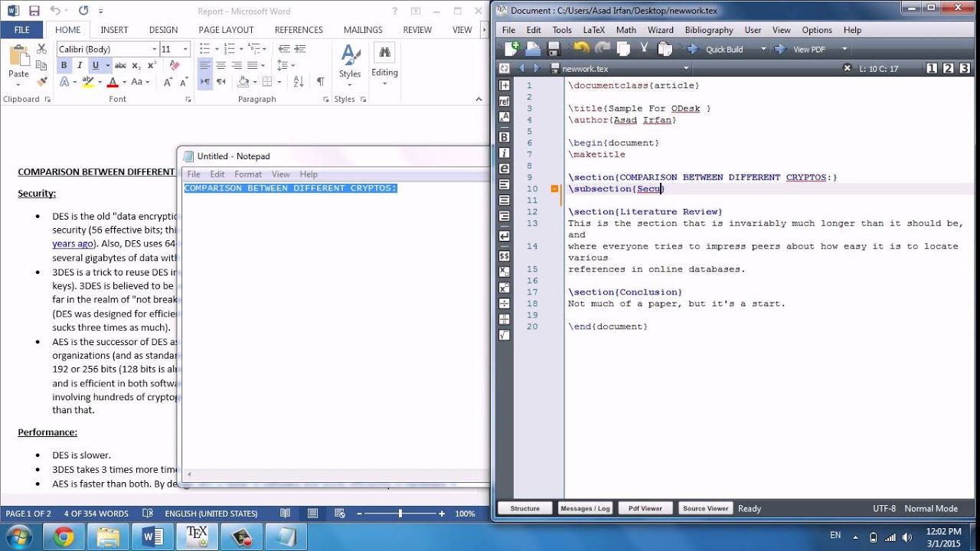Viewport: 980px width, 551px height.
Task: Create a new file in Texmaker toolbar
Action: (x=511, y=48)
